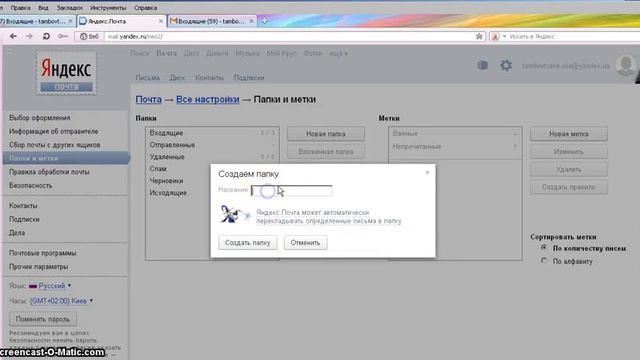Open Безопасность in the settings sidebar
Screen dimensions: 640x360
[x=31, y=185]
